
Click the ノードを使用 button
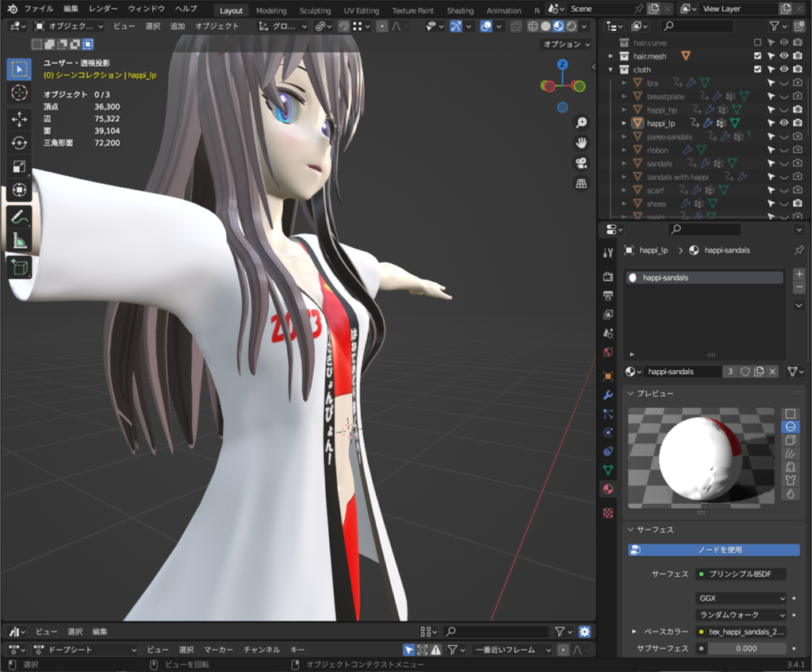coord(714,550)
